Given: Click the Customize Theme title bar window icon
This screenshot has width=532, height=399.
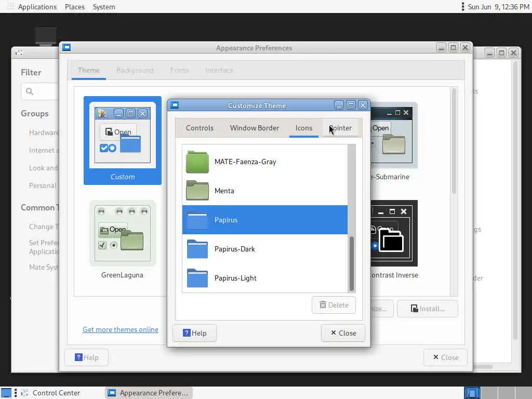Looking at the screenshot, I should click(175, 105).
